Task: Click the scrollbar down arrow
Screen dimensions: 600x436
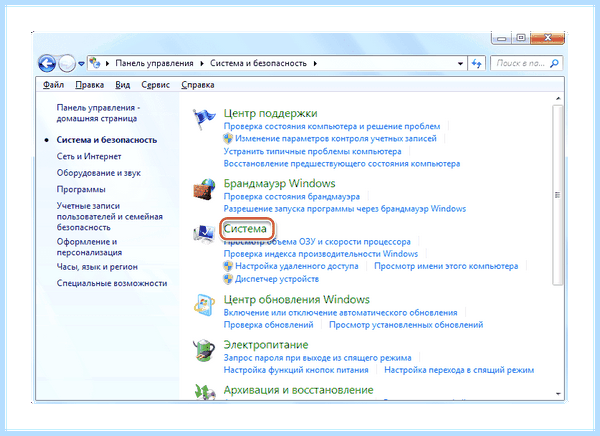Action: (558, 394)
